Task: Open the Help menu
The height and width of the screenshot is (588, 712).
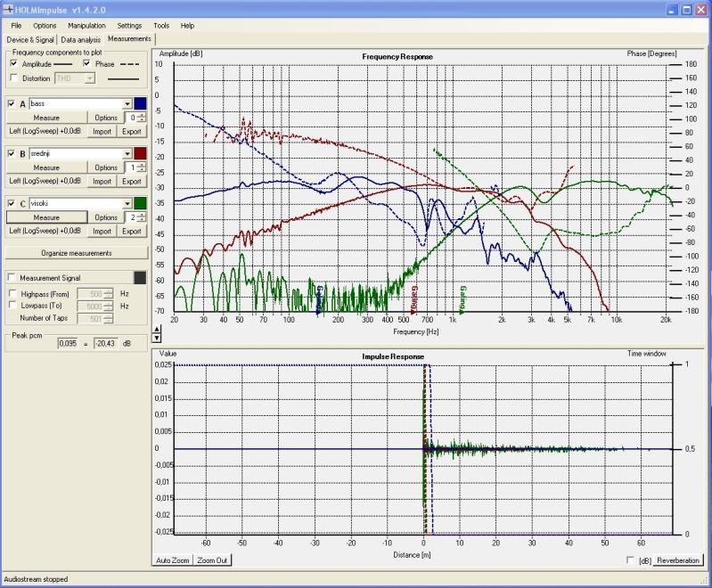Action: pos(187,26)
